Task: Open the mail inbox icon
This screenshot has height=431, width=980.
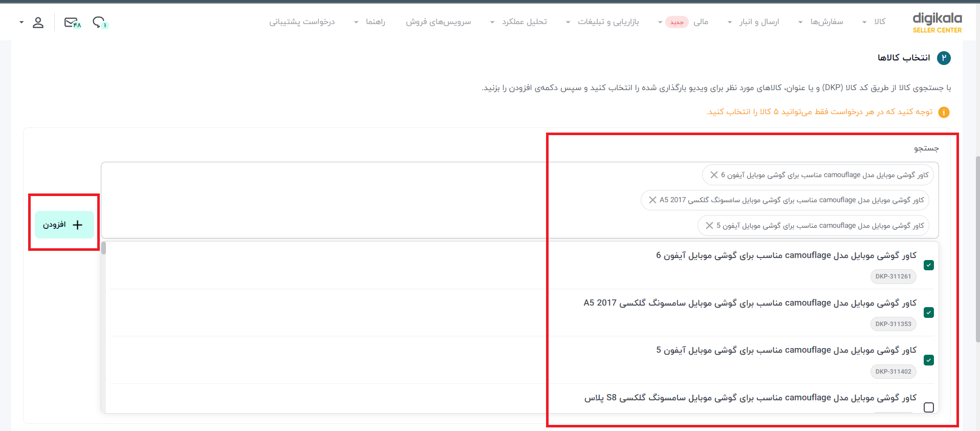Action: click(72, 23)
